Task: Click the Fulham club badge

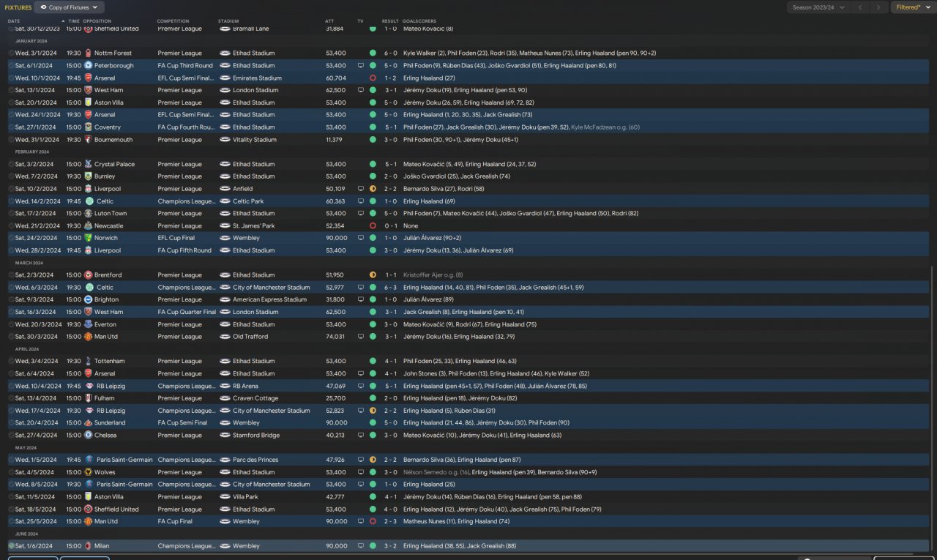Action: click(89, 398)
